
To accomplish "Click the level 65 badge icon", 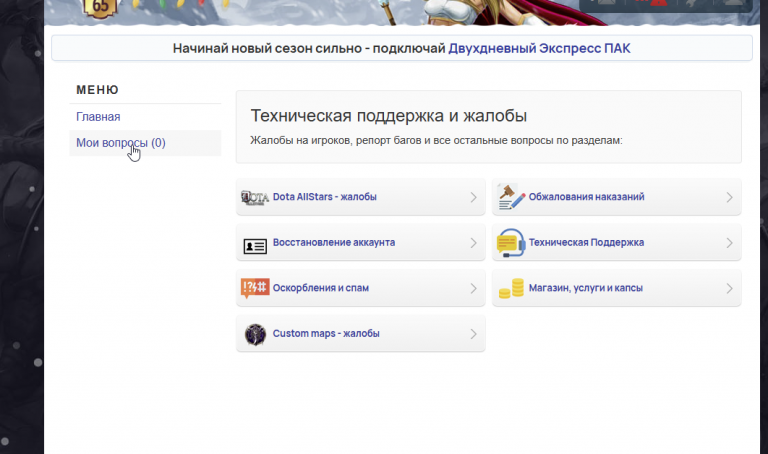I will pos(100,8).
